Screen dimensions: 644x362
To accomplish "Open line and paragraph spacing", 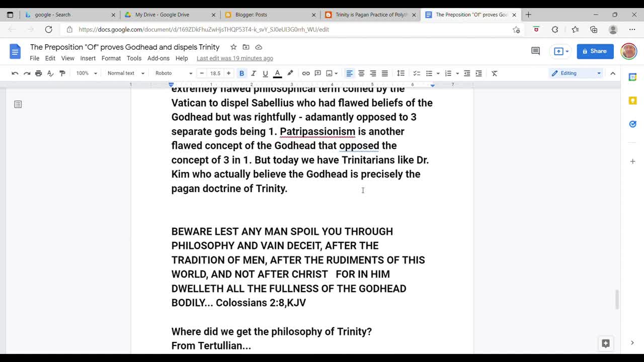I will (x=400, y=73).
